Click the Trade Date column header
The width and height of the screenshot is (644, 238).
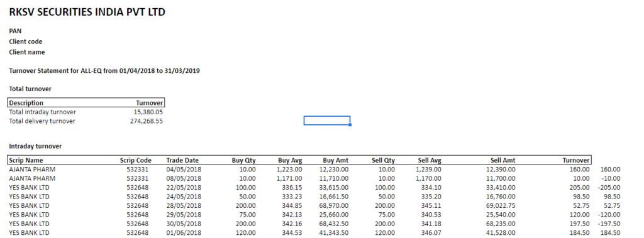click(182, 160)
